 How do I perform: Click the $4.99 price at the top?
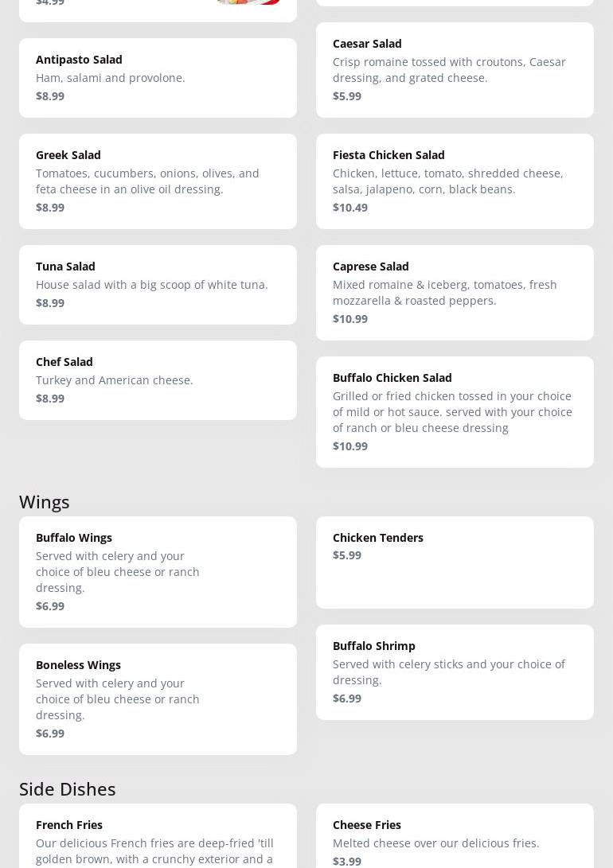(50, 3)
